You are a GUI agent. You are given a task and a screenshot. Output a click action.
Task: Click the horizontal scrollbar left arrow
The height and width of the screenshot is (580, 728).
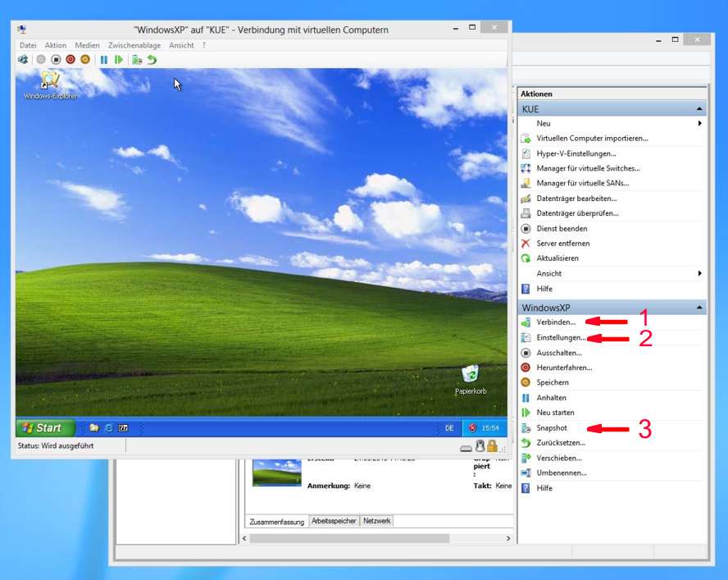coord(244,538)
